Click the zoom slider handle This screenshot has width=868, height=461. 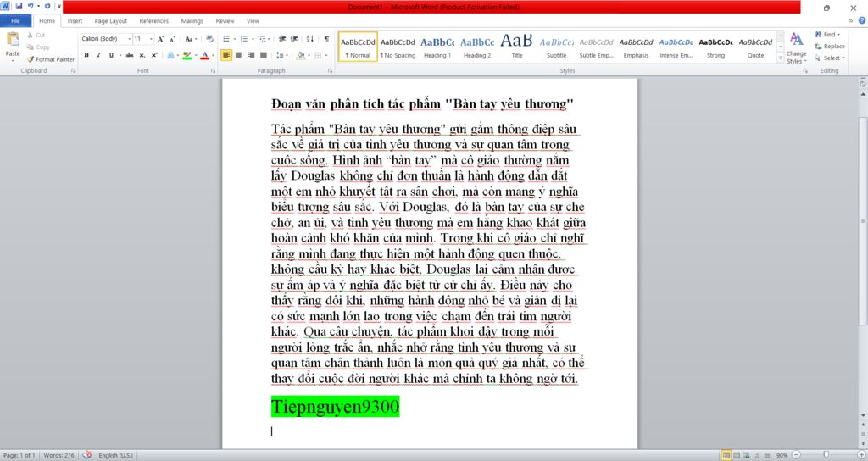[x=826, y=455]
